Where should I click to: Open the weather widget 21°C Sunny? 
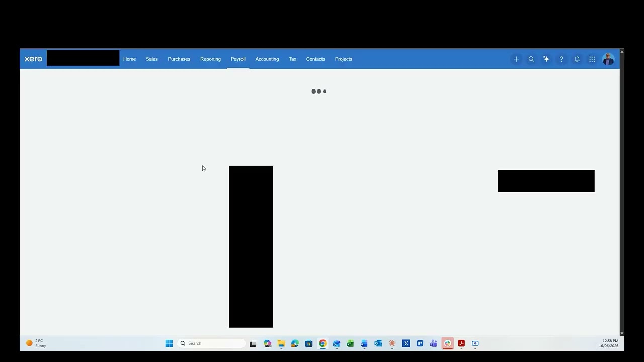[36, 343]
